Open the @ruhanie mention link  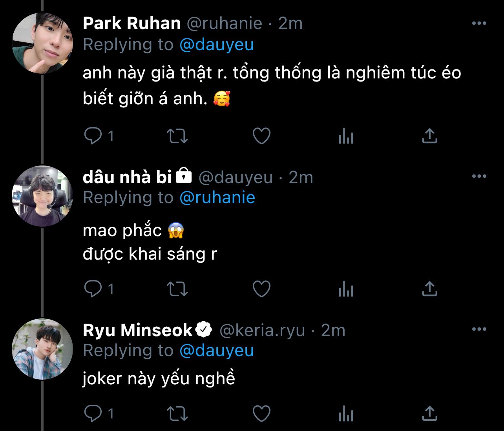[x=217, y=197]
